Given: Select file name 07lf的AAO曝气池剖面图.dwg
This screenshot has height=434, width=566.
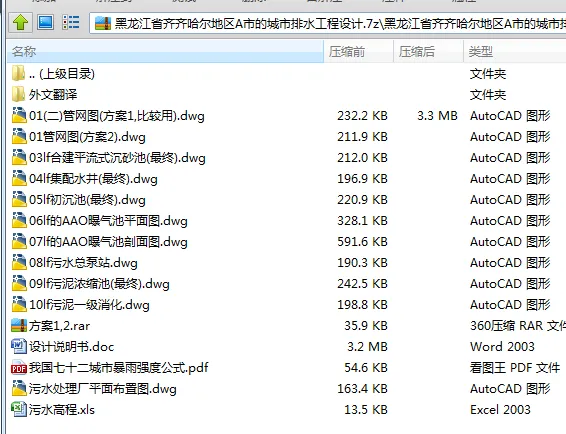Looking at the screenshot, I should pyautogui.click(x=108, y=242).
